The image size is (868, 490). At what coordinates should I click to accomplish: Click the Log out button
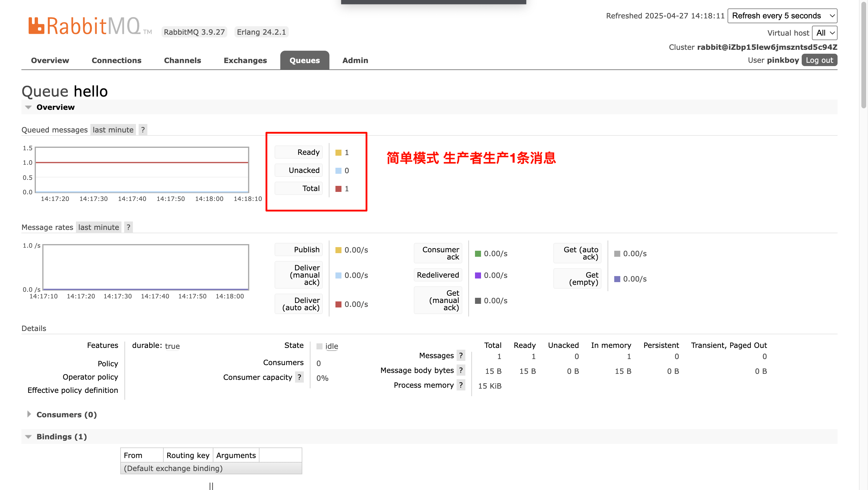(x=819, y=60)
